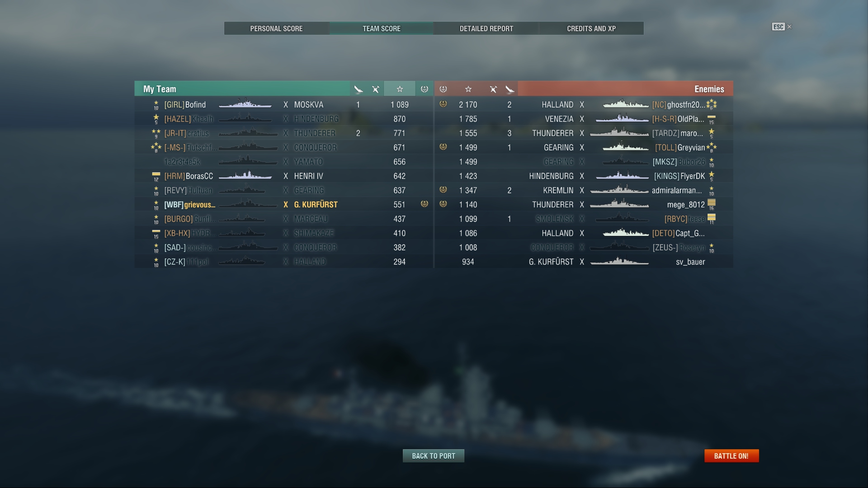Select the Team Score tab
This screenshot has width=868, height=488.
click(381, 28)
